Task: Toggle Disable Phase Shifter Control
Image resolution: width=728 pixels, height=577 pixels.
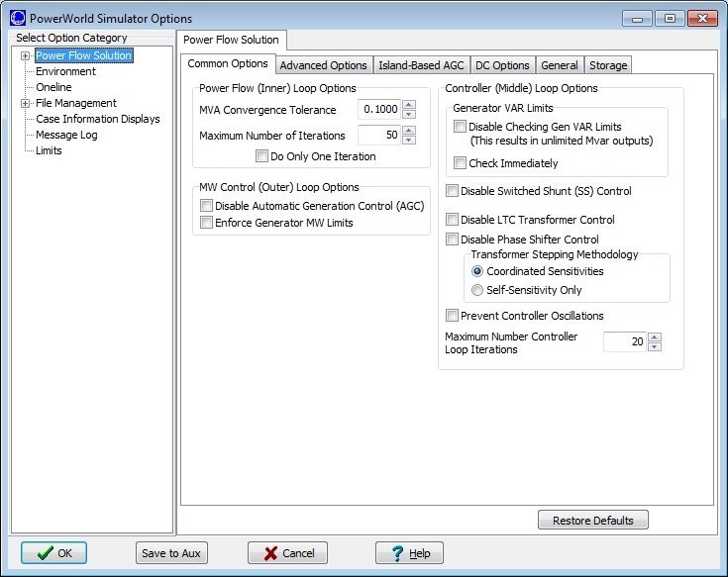Action: [452, 239]
